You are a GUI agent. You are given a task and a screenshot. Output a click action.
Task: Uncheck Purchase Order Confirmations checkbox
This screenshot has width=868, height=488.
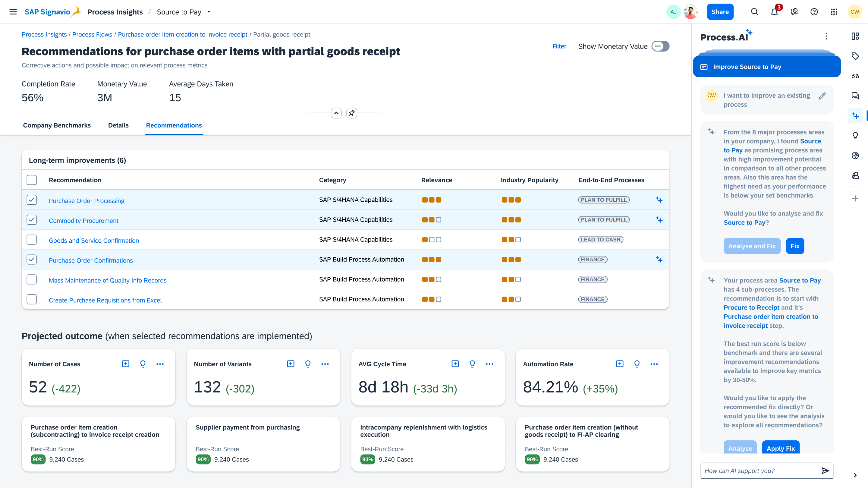click(x=32, y=260)
